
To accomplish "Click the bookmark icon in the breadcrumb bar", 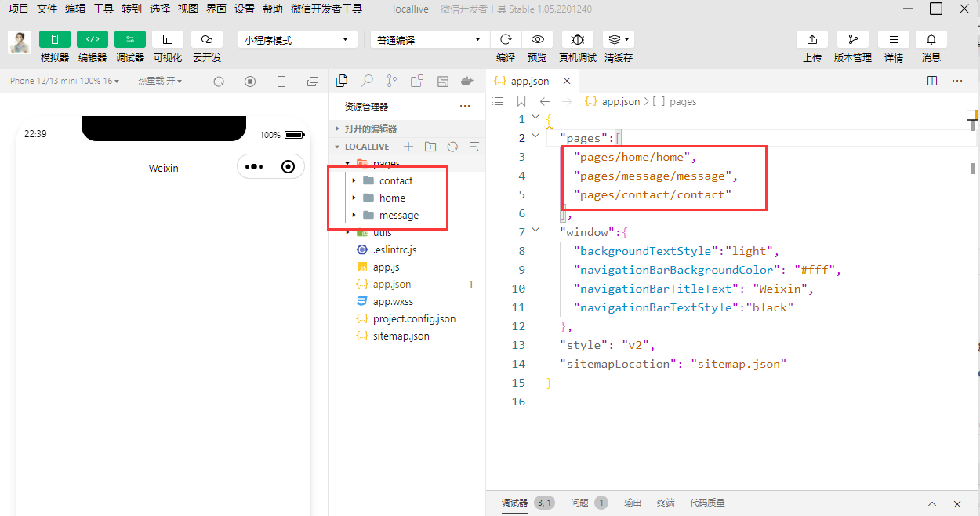I will (521, 101).
